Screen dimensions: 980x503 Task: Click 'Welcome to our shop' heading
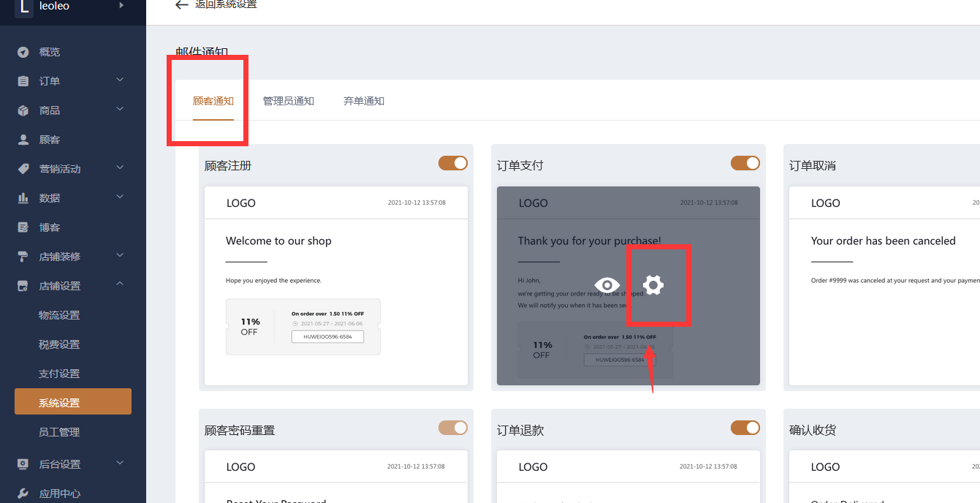[x=278, y=241]
